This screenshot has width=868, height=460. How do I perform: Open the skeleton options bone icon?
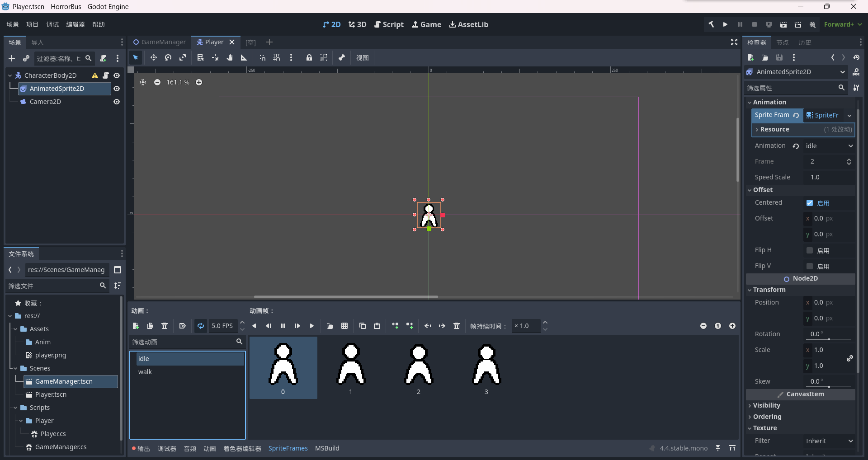point(342,57)
